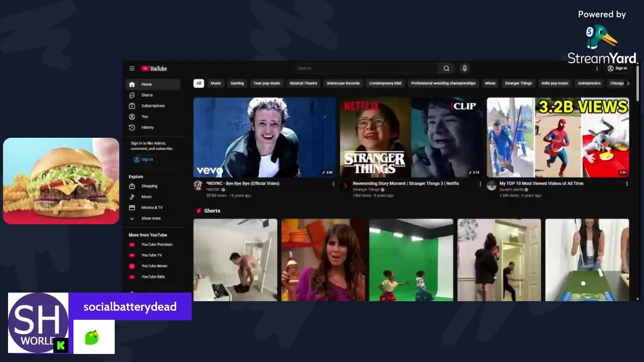Screen dimensions: 644x362
Task: Open more options for Stranger Things video
Action: 480,184
